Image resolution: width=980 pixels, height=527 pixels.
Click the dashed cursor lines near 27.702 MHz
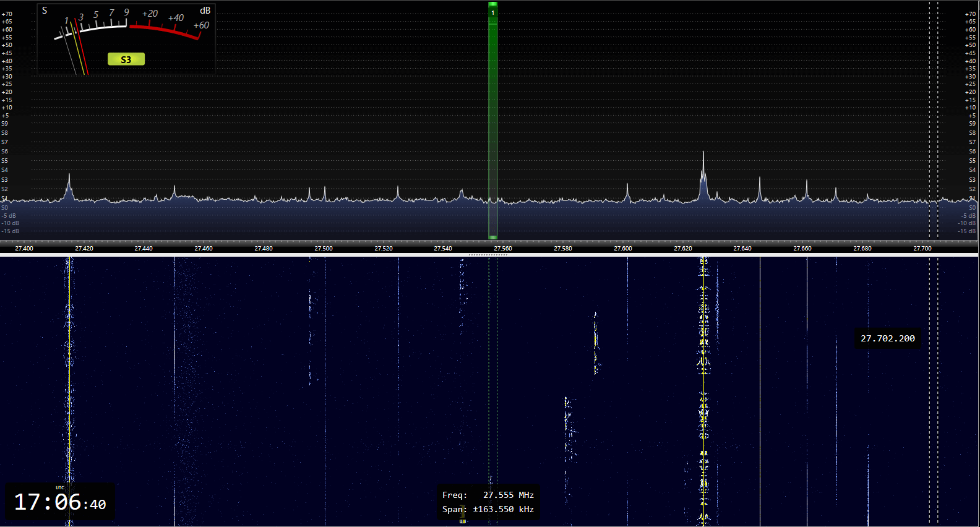pos(933,124)
